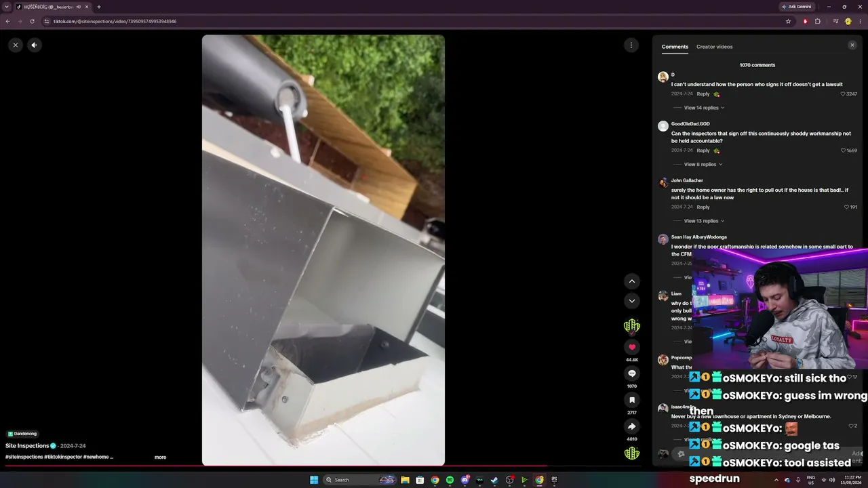
Task: Bookmark the video to favorites
Action: [x=632, y=400]
